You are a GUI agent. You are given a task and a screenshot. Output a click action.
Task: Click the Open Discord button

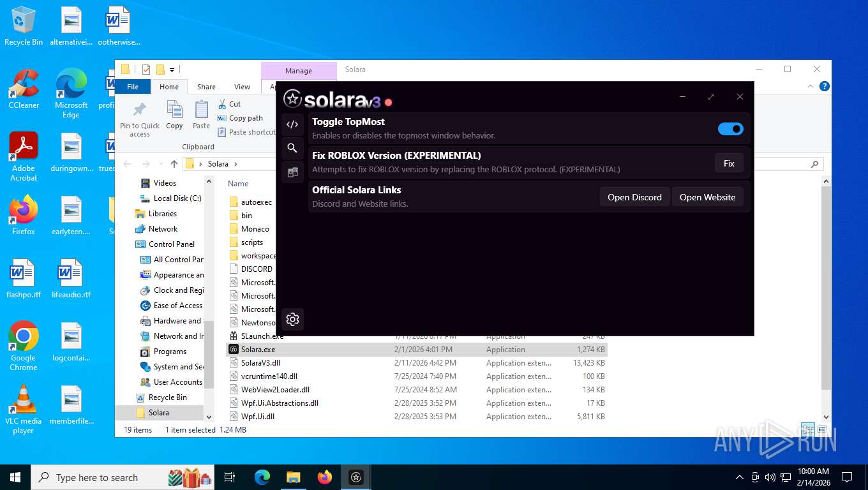tap(634, 197)
